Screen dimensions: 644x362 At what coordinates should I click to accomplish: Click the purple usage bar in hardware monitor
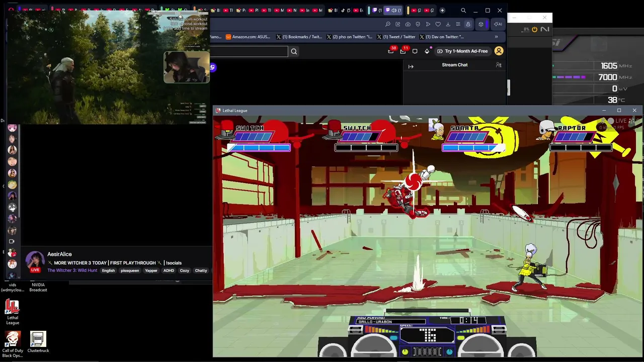[x=569, y=77]
